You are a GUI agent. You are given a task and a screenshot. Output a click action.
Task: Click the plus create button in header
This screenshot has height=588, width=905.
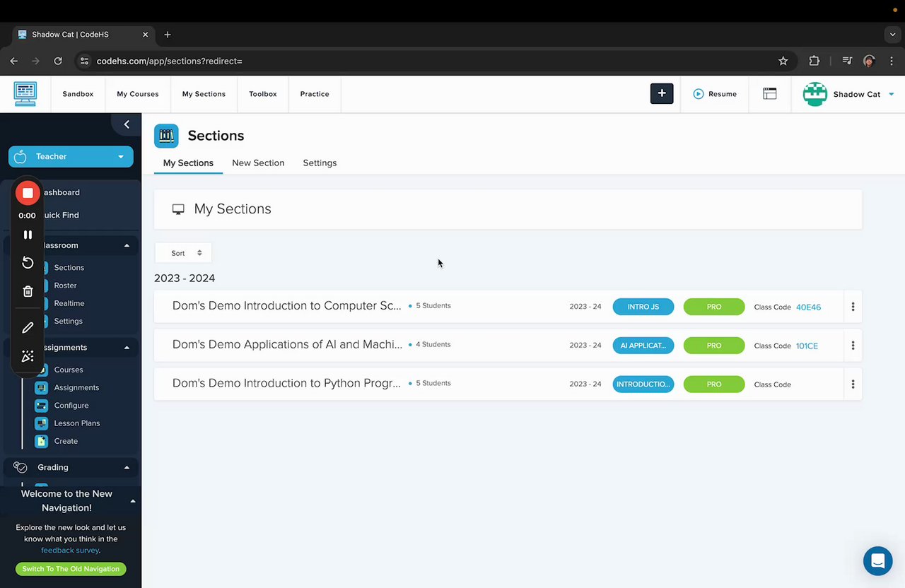point(662,93)
